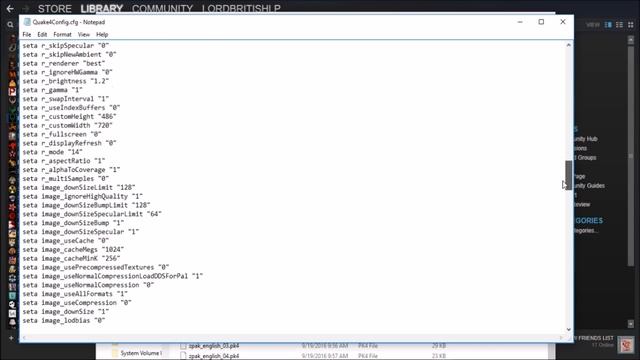Select zpak_english_04.pk4 in the Explorer window
640x360 pixels.
(214, 356)
